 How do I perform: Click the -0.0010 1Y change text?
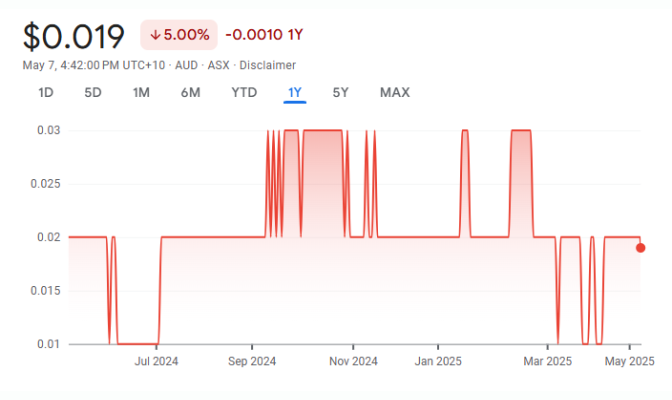[x=264, y=35]
